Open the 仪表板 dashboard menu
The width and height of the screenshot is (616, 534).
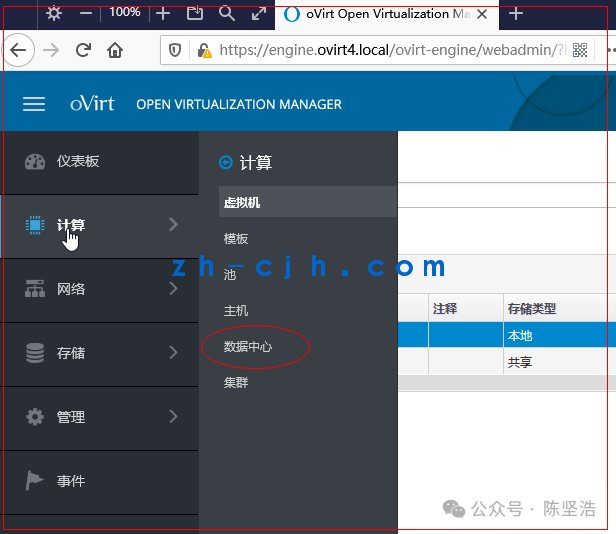point(99,162)
